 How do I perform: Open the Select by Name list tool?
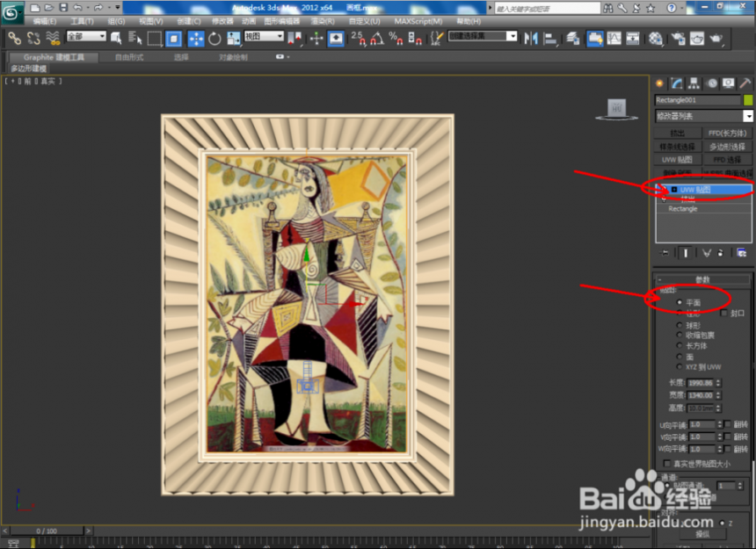pos(135,38)
